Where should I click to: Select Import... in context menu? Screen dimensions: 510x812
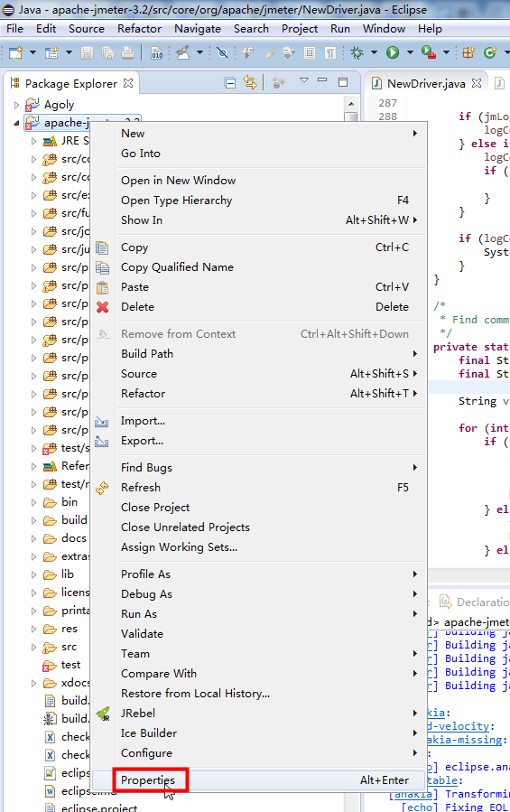(x=259, y=421)
